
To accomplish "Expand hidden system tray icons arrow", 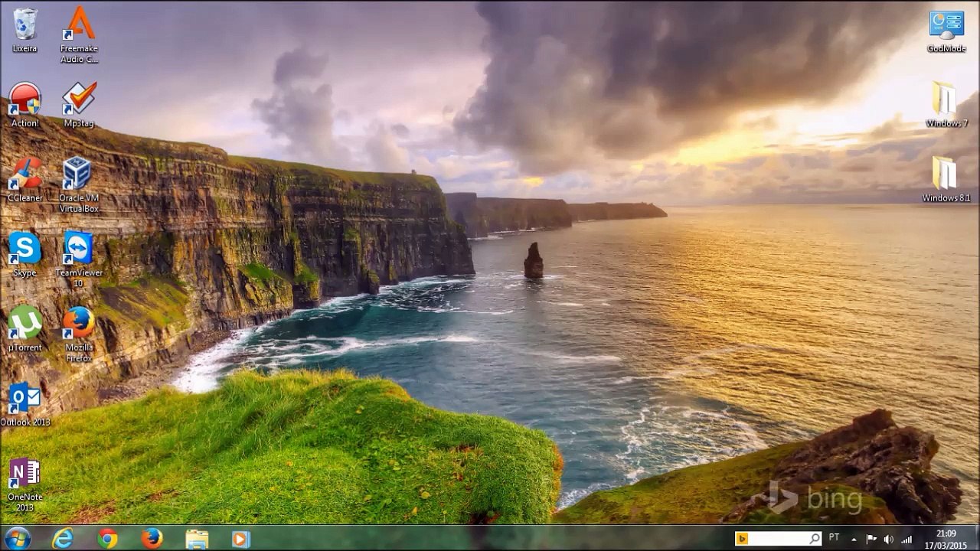I will tap(854, 539).
